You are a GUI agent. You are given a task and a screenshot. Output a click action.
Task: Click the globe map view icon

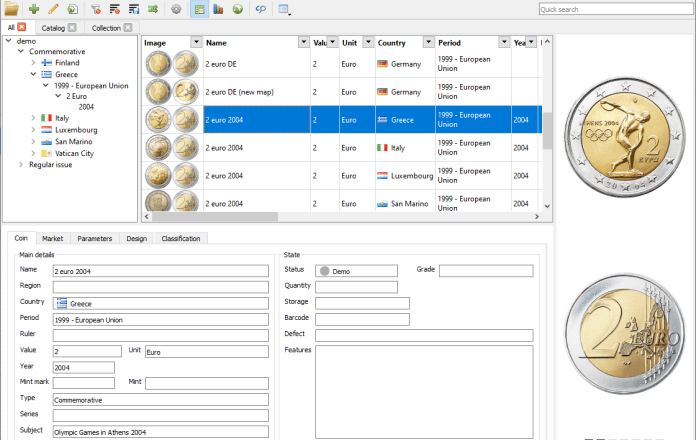237,9
